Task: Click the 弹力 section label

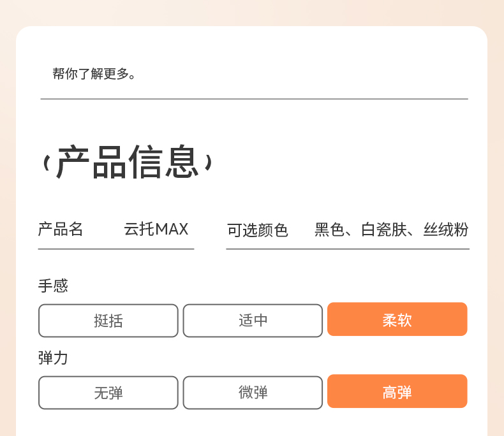Action: pos(53,358)
